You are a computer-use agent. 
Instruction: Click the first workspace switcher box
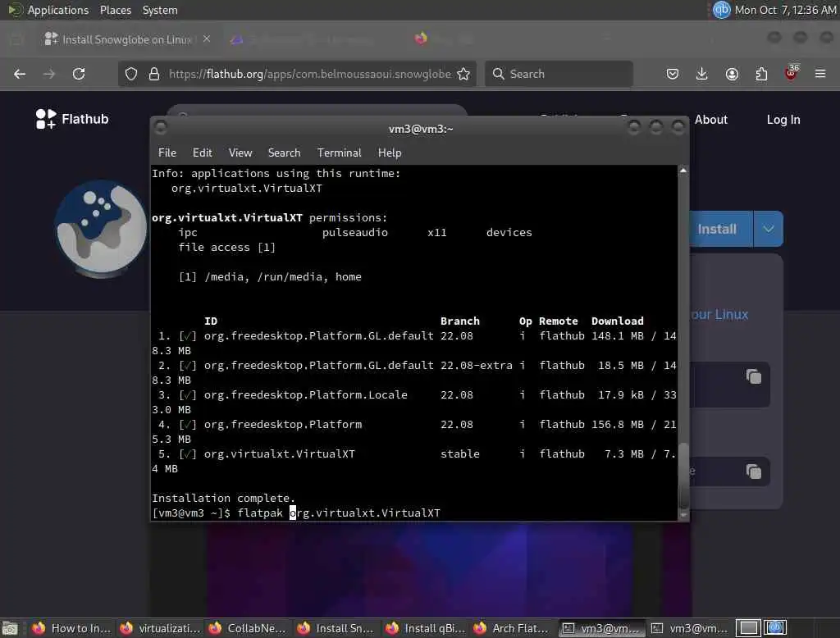748,628
